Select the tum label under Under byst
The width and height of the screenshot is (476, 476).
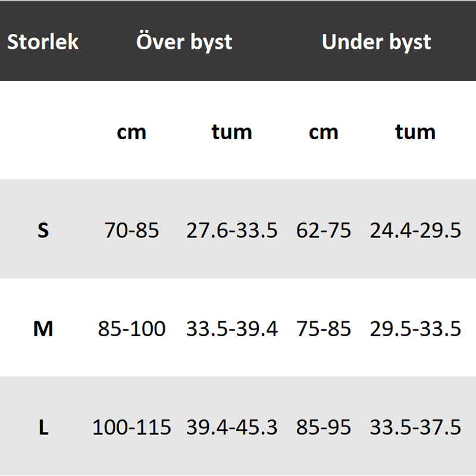[415, 131]
